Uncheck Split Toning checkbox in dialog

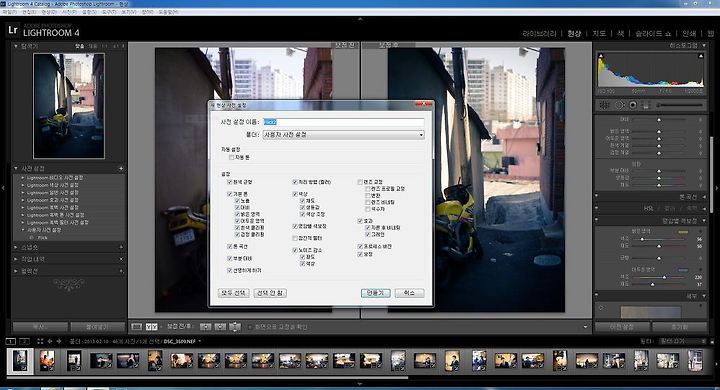tap(295, 226)
